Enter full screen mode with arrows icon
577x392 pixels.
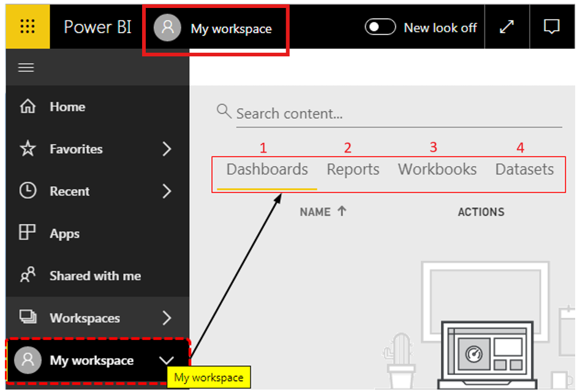coord(507,26)
